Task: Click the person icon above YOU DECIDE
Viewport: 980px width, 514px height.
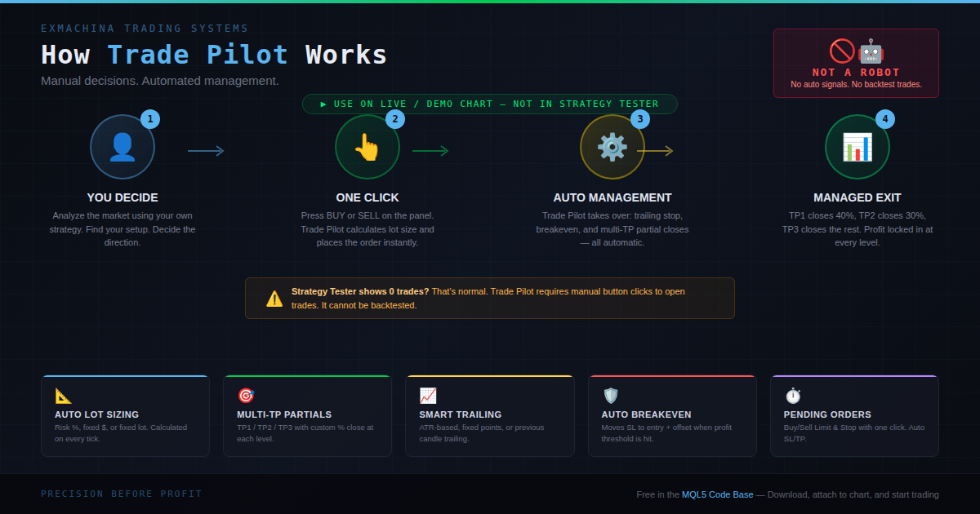Action: pos(122,147)
